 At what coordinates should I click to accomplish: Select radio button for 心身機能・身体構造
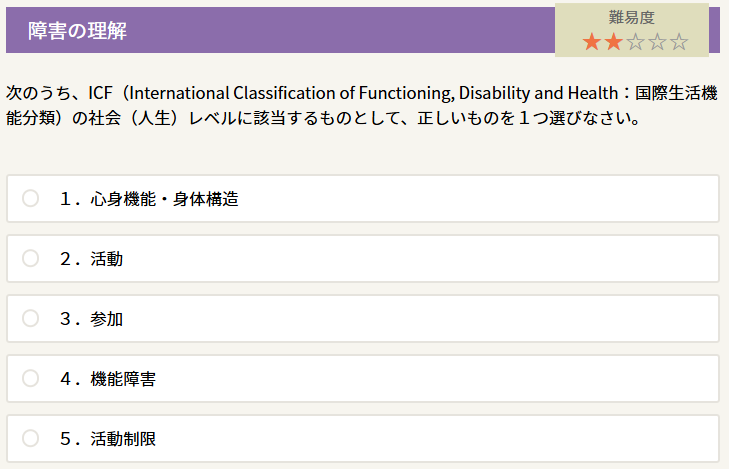coord(31,198)
